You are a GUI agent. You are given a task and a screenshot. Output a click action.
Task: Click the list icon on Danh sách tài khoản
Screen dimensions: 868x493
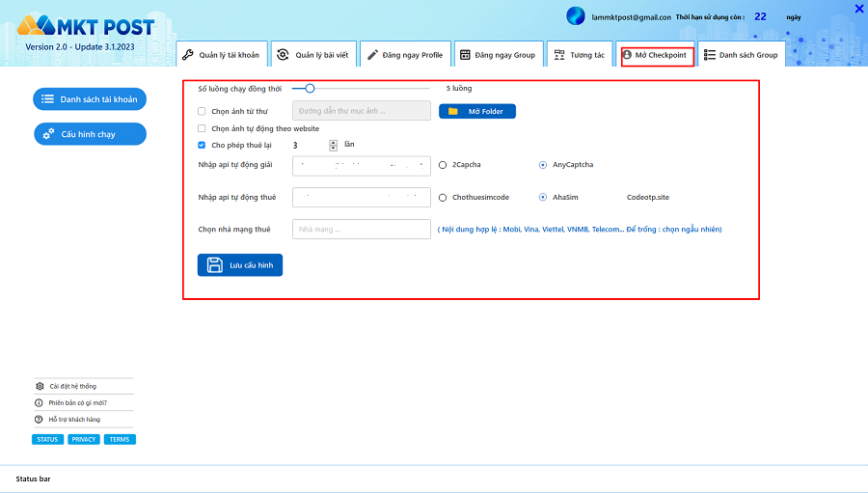coord(47,99)
